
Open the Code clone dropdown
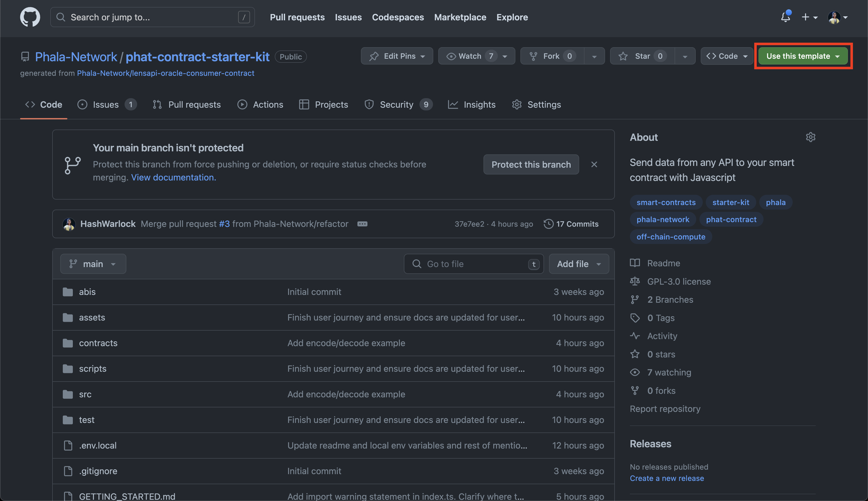point(727,56)
